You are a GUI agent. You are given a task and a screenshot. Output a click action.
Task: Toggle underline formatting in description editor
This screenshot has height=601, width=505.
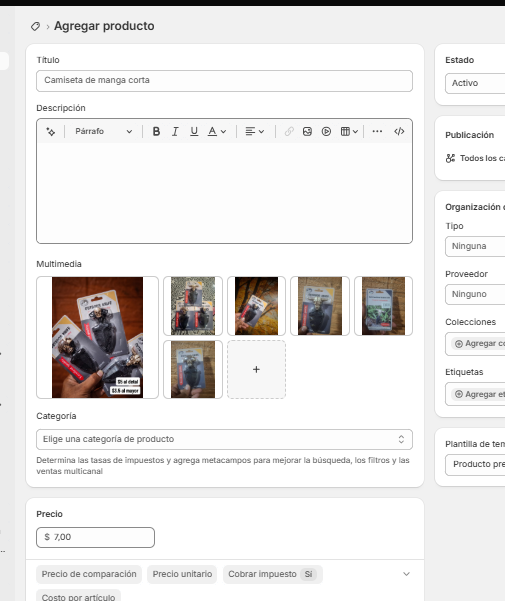tap(194, 131)
